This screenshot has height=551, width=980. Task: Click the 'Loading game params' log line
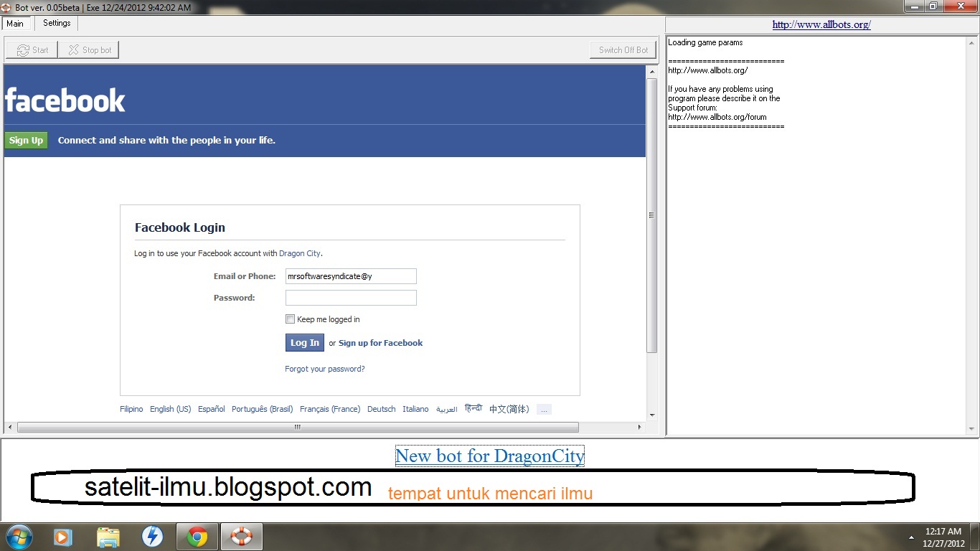pos(705,42)
